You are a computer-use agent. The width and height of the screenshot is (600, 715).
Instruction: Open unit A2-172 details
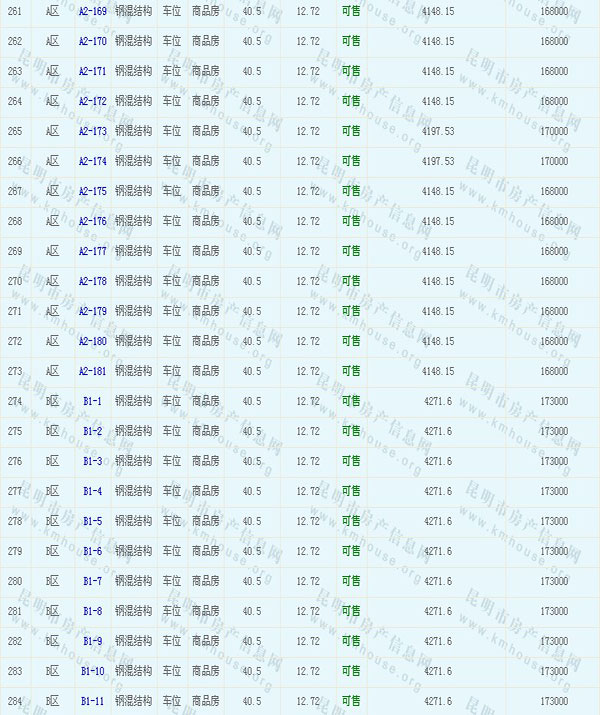(x=92, y=101)
